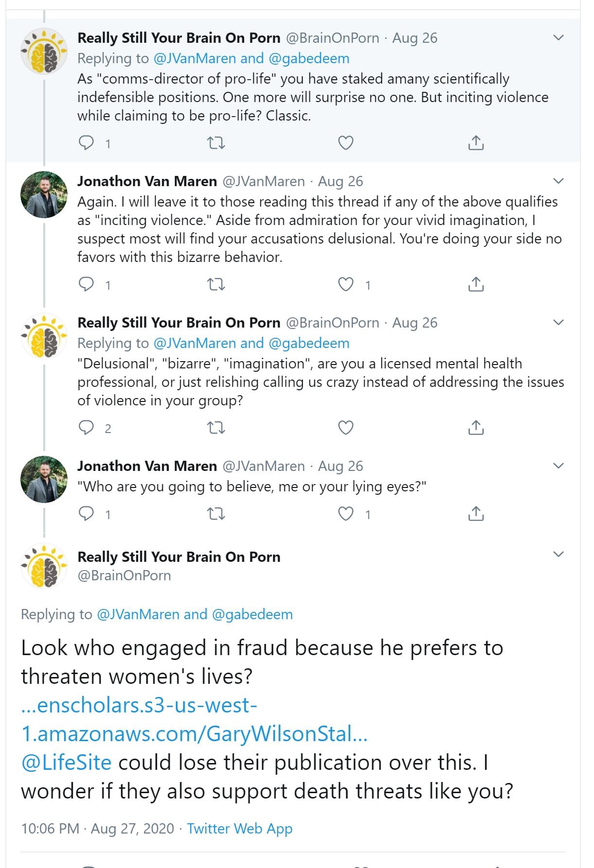
Task: Like the "lying eyes" tweet
Action: click(x=346, y=514)
